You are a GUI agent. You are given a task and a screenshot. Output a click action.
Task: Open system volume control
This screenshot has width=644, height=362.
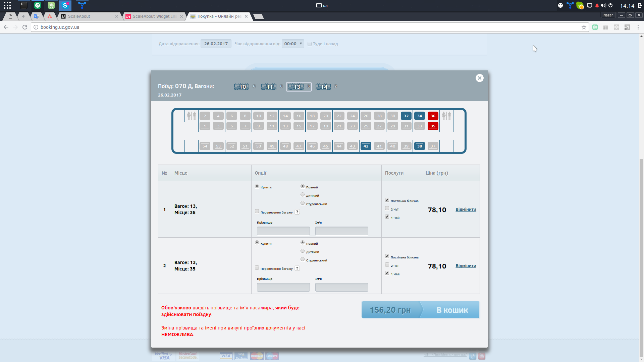[x=604, y=5]
